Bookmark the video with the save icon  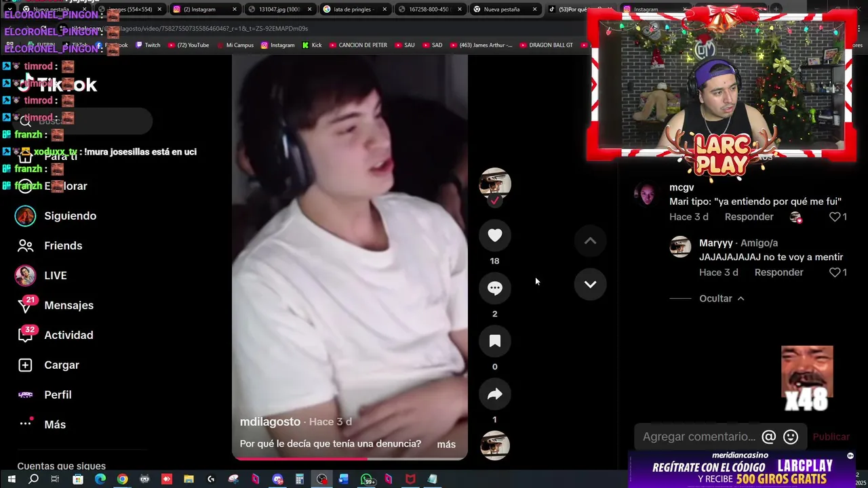pyautogui.click(x=495, y=341)
